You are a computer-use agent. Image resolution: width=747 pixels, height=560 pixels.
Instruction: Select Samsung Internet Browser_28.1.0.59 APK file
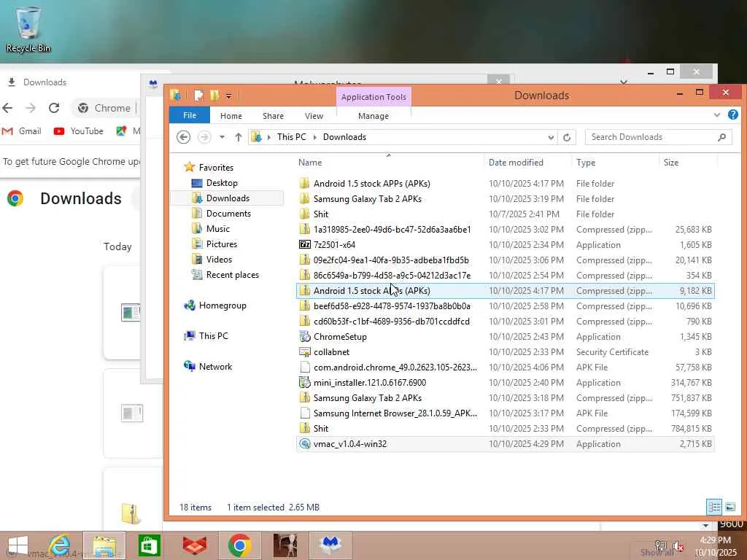[505, 413]
